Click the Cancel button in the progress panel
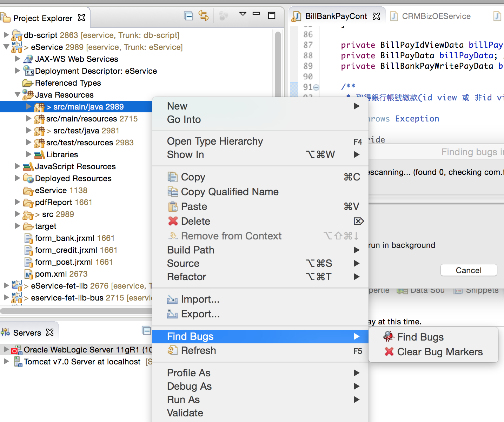 point(468,270)
